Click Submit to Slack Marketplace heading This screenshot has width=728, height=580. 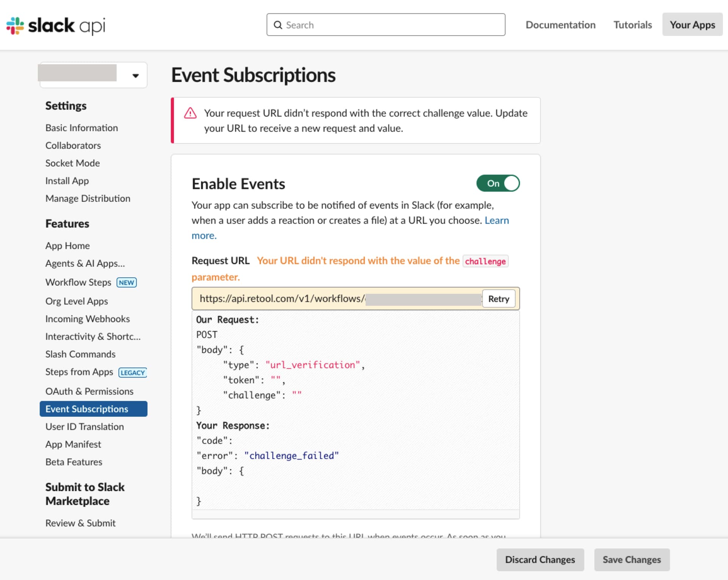[85, 494]
